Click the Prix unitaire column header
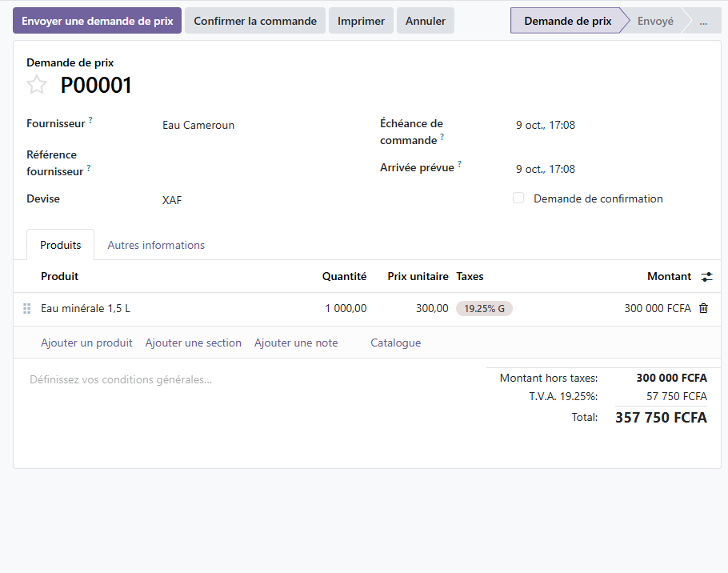Viewport: 728px width, 573px height. (418, 276)
